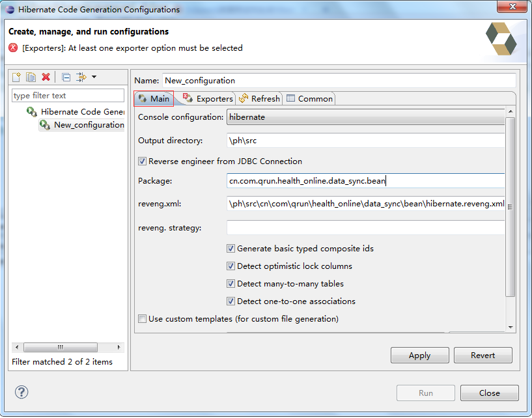
Task: Click the help question mark icon
Action: coord(21,392)
